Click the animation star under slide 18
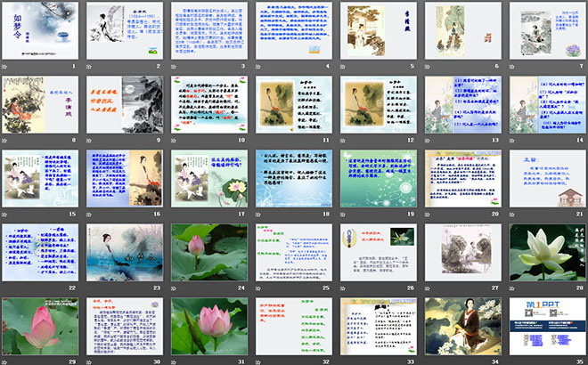Image resolution: width=588 pixels, height=365 pixels. 258,215
